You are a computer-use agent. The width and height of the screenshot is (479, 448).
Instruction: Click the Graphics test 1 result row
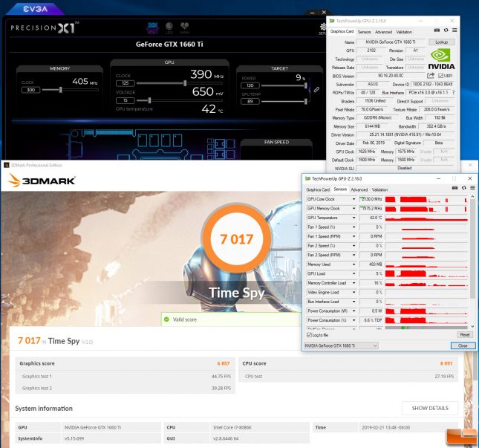pyautogui.click(x=126, y=377)
